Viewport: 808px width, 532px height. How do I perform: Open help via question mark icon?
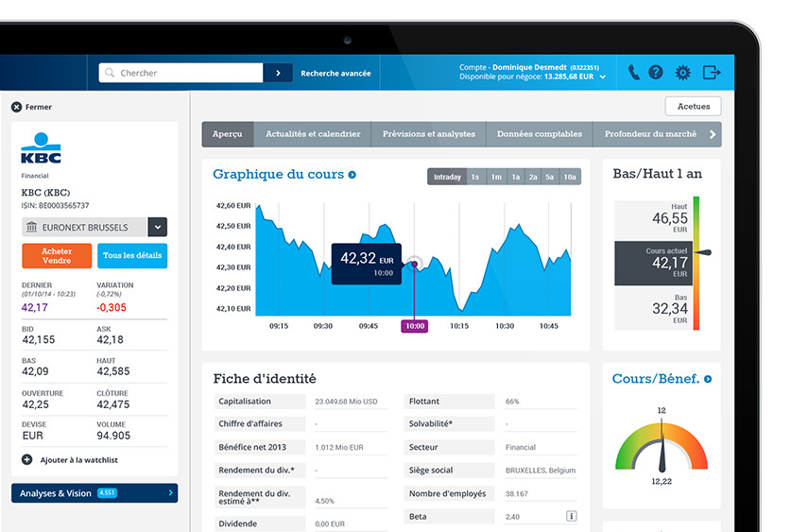[656, 73]
